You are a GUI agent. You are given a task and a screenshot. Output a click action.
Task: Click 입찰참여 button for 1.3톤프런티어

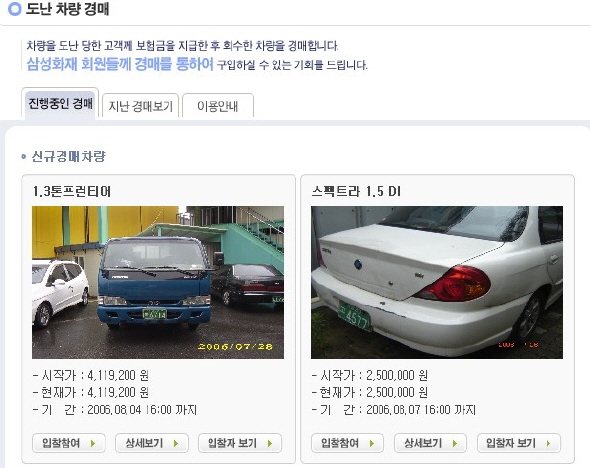[69, 443]
